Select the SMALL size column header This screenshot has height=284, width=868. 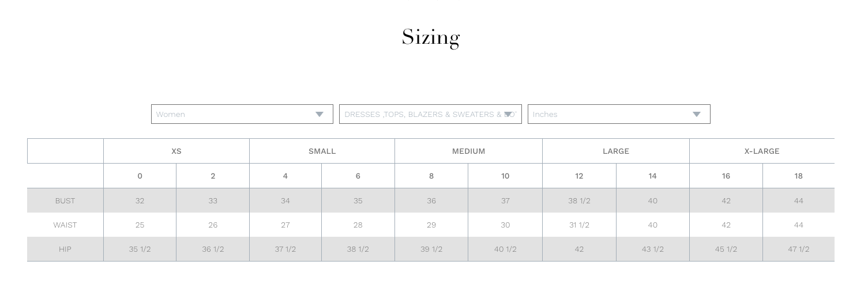pos(322,151)
